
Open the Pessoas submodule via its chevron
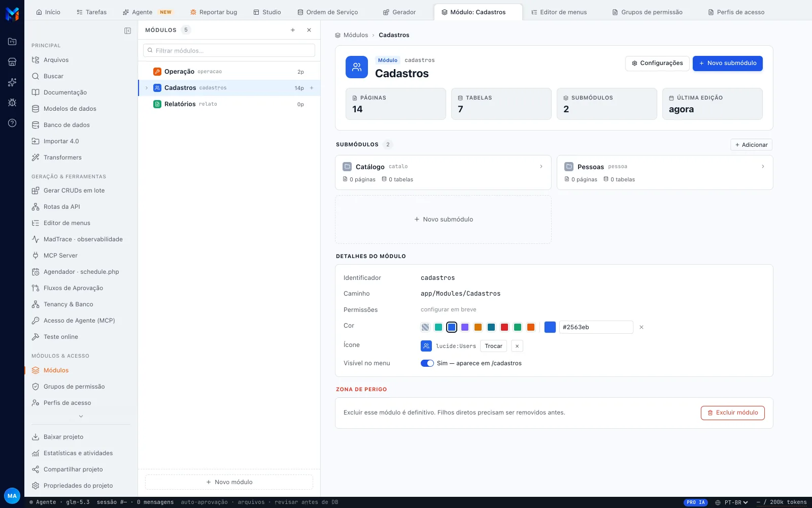click(x=763, y=167)
